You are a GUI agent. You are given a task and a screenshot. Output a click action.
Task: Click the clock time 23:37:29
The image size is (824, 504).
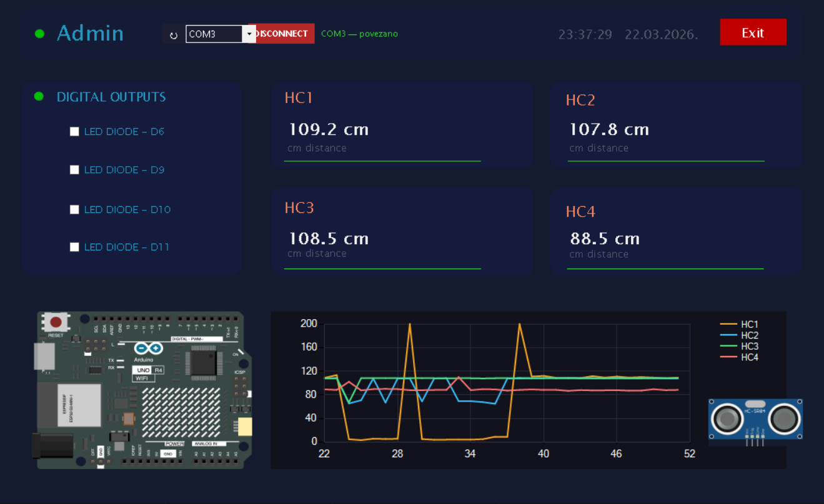(585, 34)
